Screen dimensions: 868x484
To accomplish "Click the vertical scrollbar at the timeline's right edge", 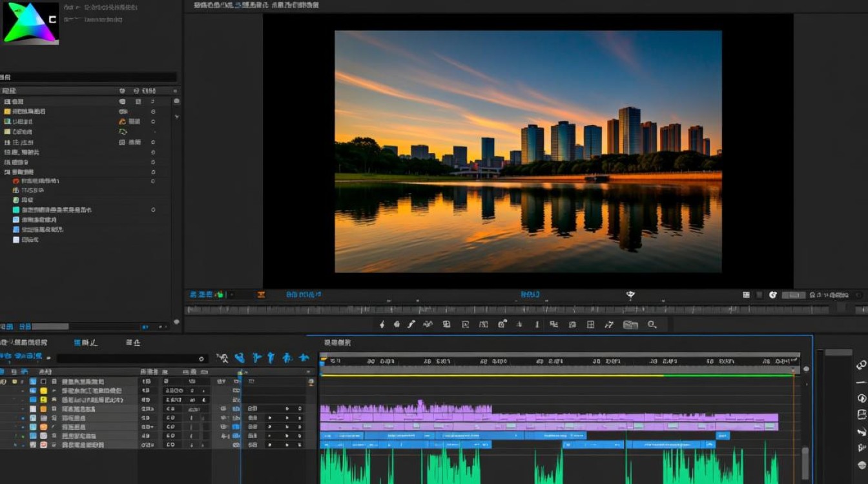I will click(x=805, y=463).
